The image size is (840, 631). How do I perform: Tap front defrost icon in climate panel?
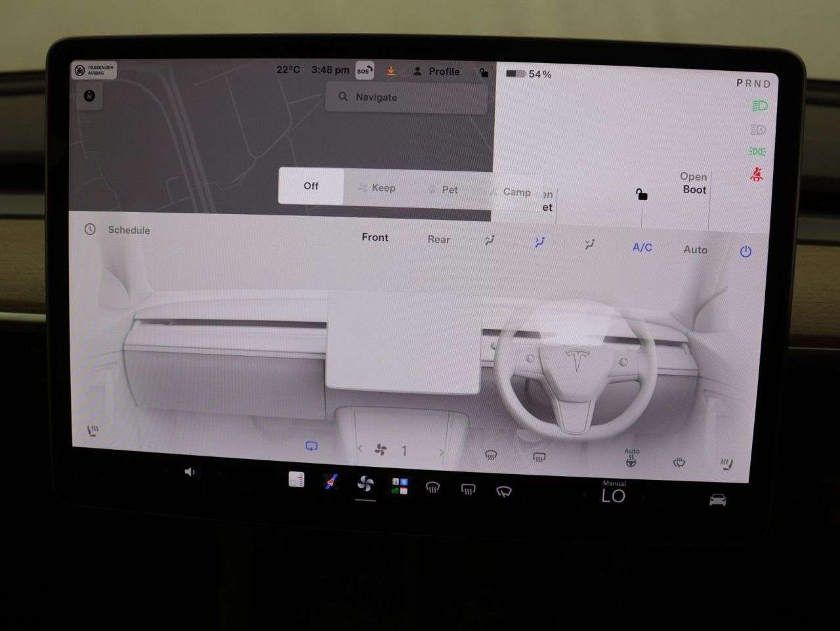pyautogui.click(x=491, y=455)
